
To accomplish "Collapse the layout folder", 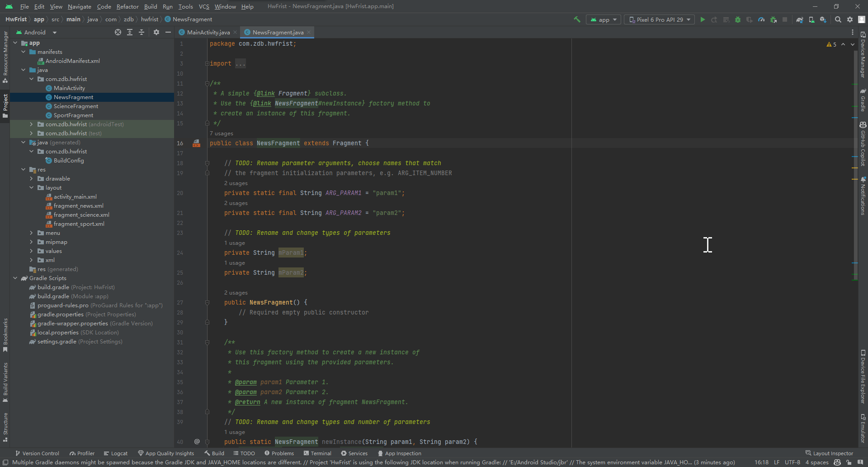I will tap(32, 187).
